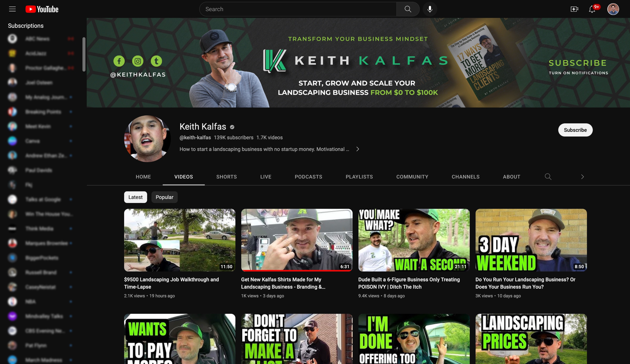Search within channel using magnifier icon
Screen dimensions: 630x364
(548, 176)
